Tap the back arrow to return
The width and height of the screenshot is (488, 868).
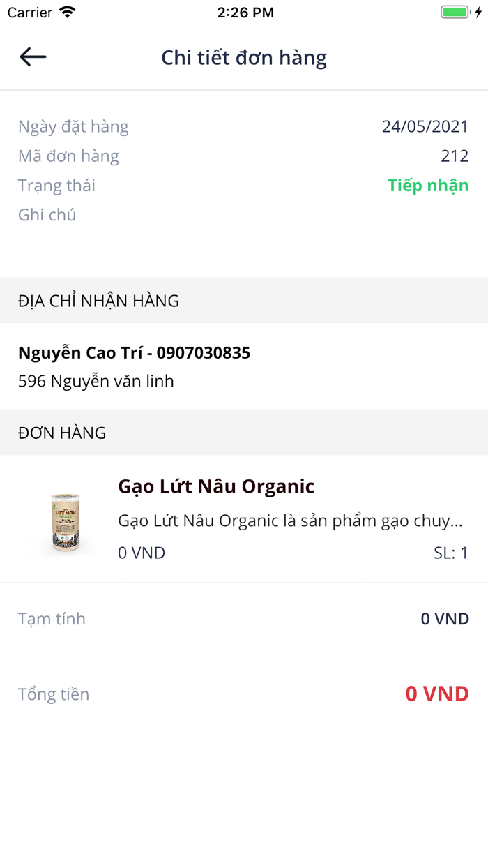point(32,57)
